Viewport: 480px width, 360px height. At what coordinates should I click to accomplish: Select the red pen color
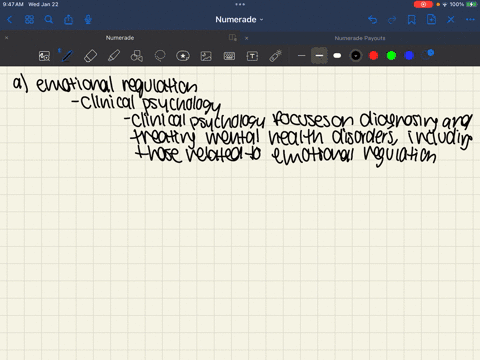tap(374, 56)
